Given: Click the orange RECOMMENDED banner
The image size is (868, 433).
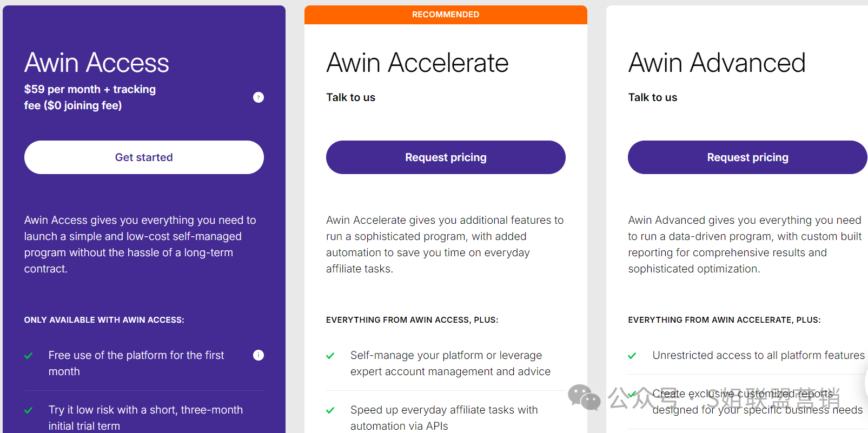Looking at the screenshot, I should point(446,15).
